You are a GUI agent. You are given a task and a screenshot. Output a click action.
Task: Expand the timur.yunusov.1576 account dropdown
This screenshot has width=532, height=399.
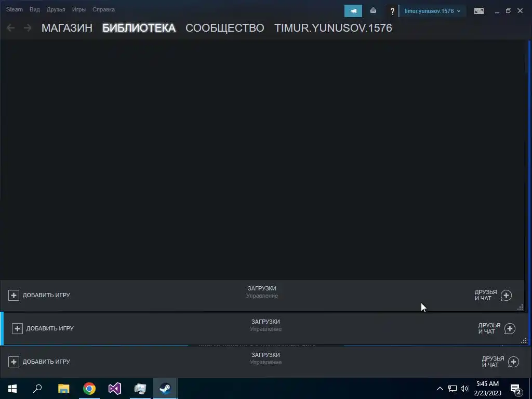pos(432,11)
